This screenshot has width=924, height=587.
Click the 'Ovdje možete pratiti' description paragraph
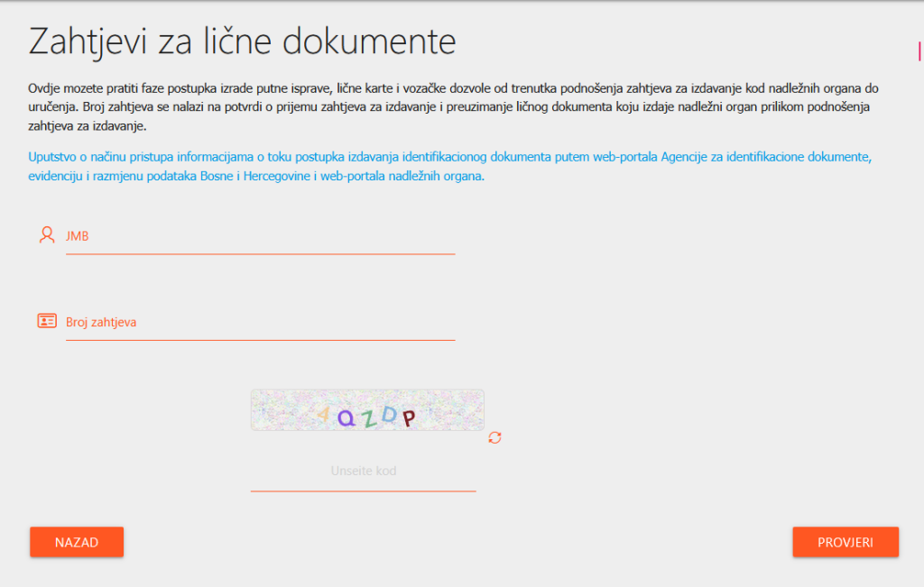(x=453, y=107)
